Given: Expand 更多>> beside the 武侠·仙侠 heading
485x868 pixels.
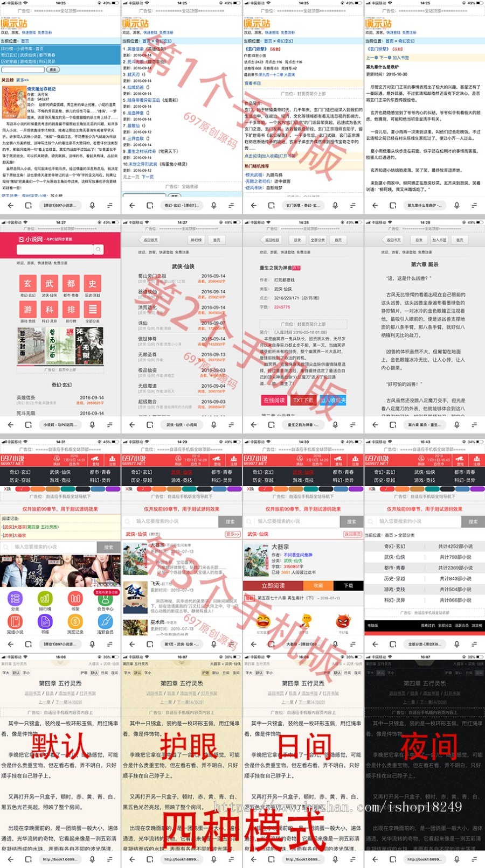Looking at the screenshot, I should click(x=232, y=534).
